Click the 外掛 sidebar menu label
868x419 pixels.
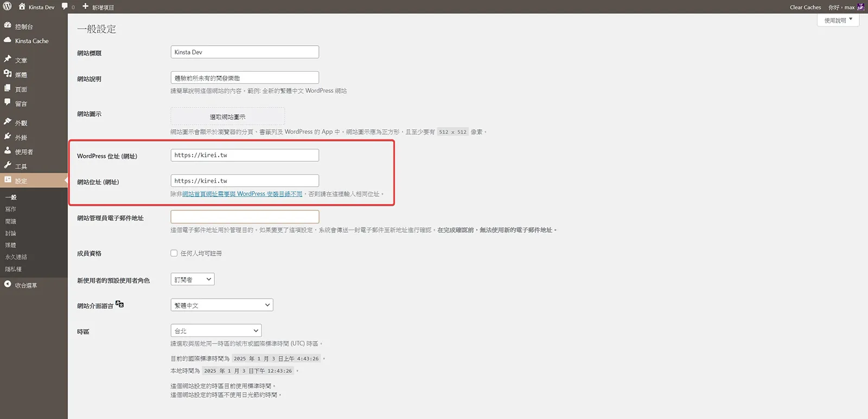(x=21, y=137)
